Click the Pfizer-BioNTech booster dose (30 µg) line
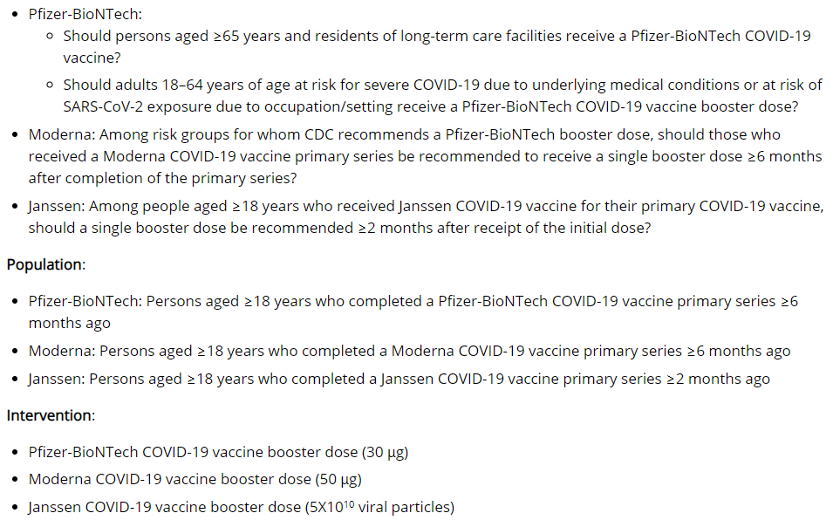This screenshot has height=520, width=834. 218,451
